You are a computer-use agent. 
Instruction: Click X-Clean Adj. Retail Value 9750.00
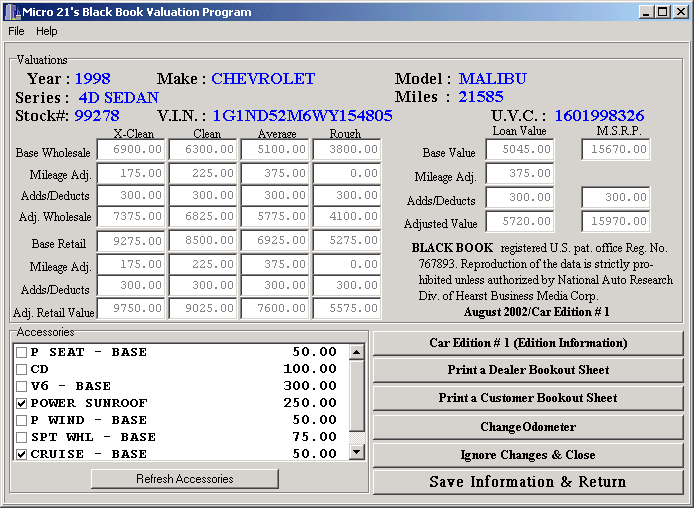[x=131, y=308]
